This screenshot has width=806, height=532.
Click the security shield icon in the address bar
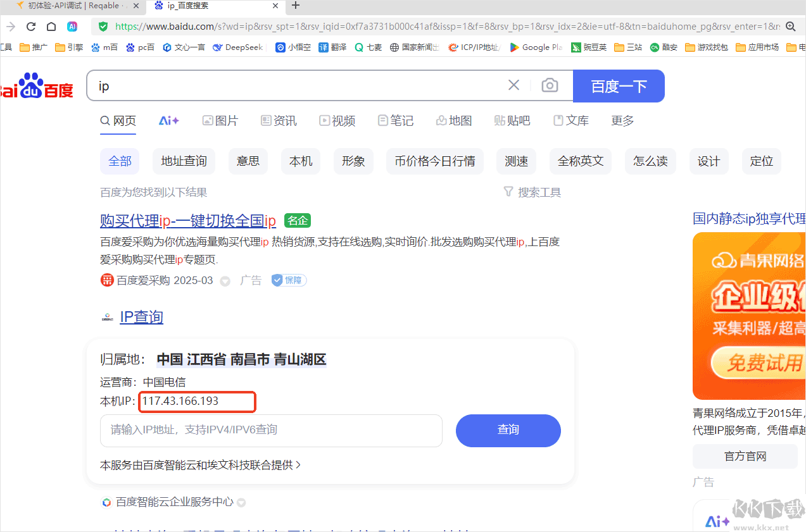coord(103,28)
